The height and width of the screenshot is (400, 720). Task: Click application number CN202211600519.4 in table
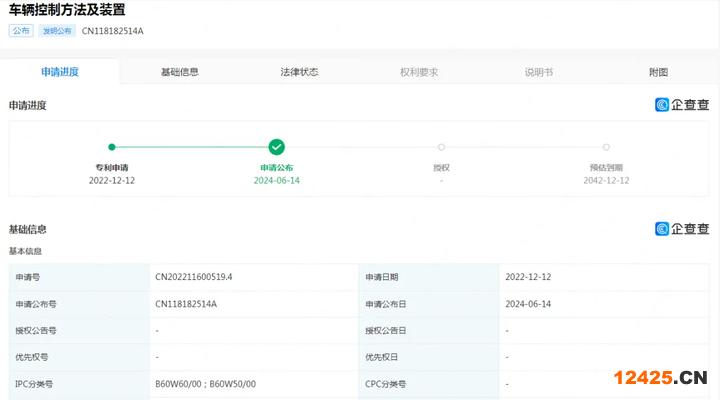pos(193,276)
